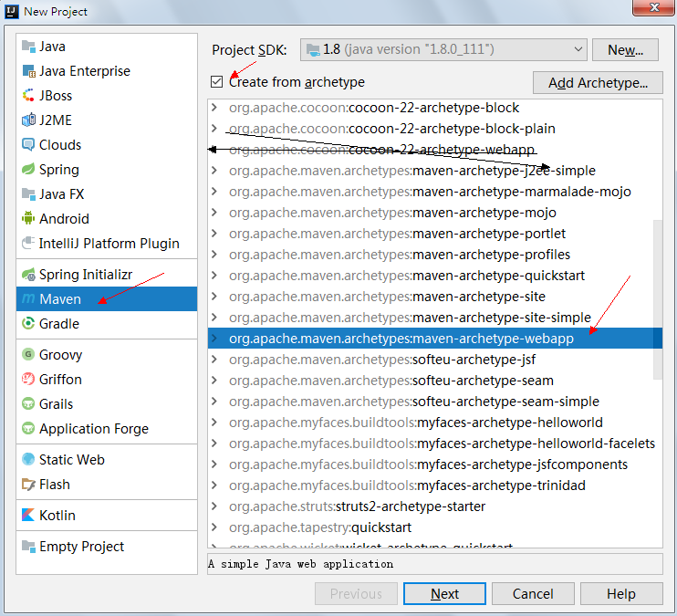The image size is (677, 616).
Task: Expand maven-archetype-quickstart node
Action: click(x=214, y=276)
